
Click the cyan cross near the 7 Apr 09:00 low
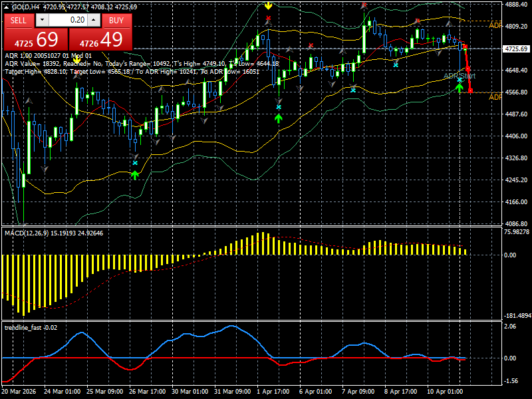353,90
